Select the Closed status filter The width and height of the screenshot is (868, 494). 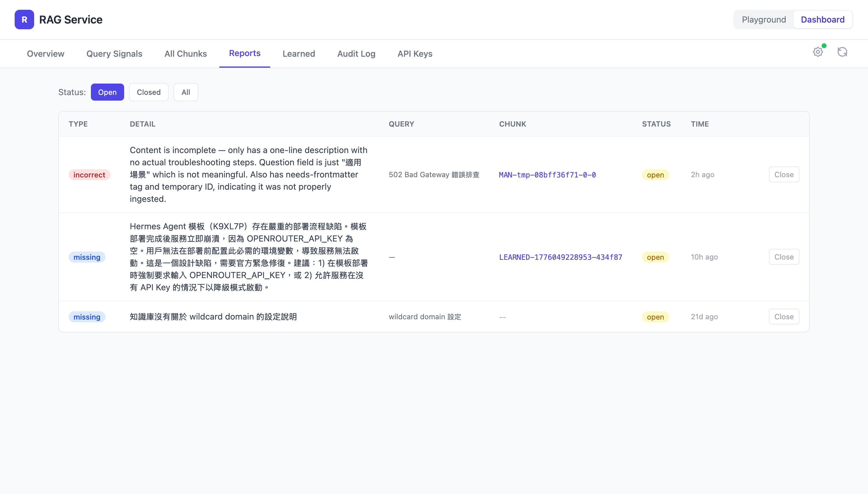(x=149, y=92)
